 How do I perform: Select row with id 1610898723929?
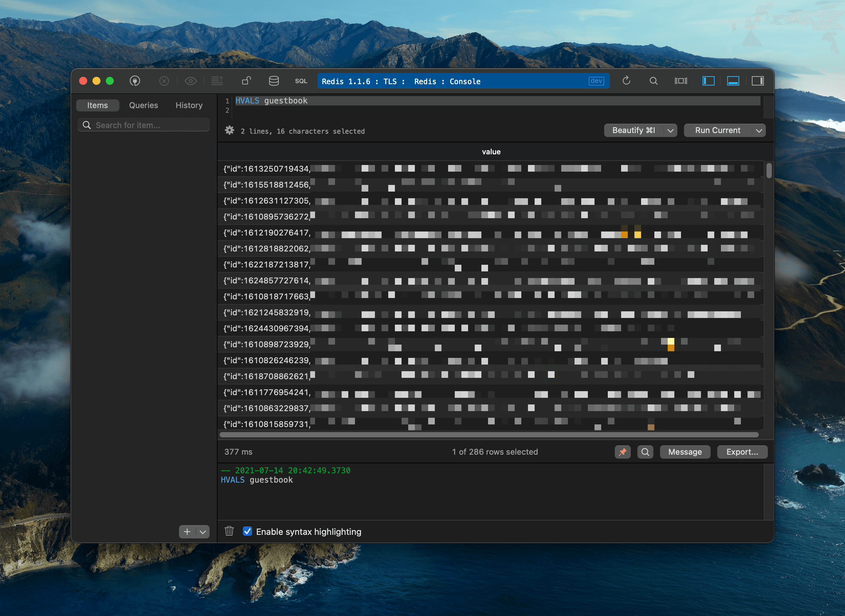490,345
